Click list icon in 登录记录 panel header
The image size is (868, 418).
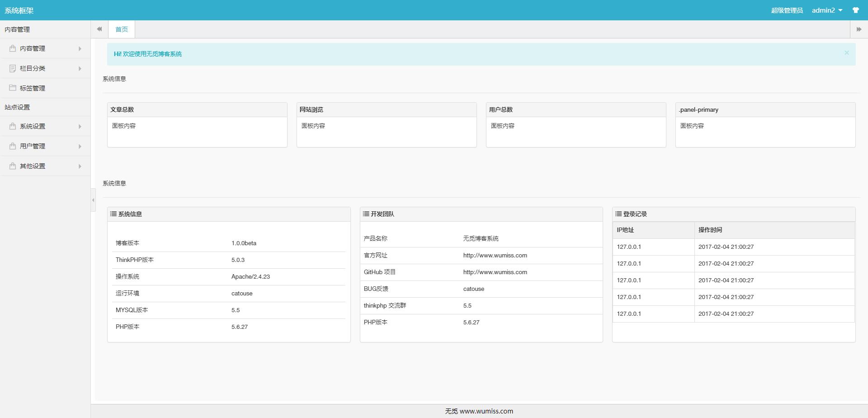(x=618, y=214)
